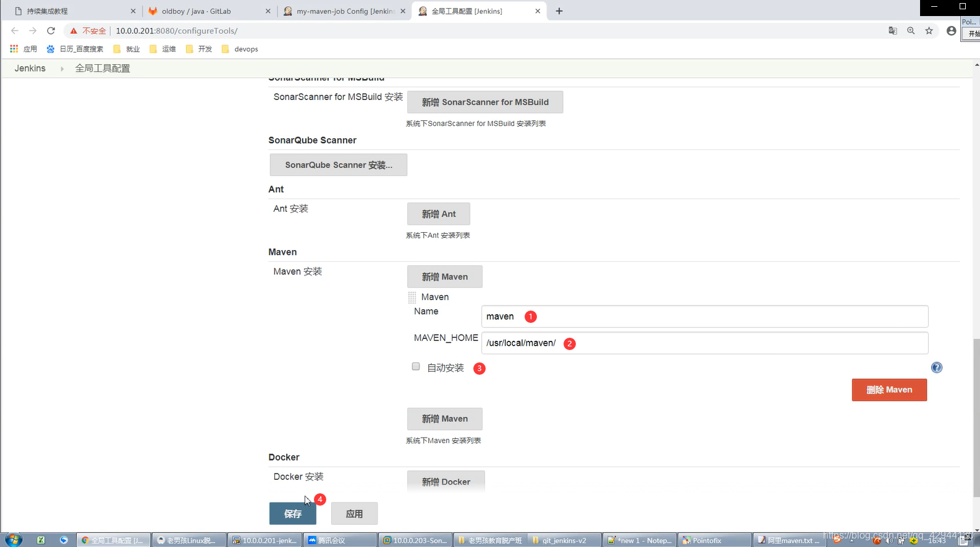
Task: Open the Baidu calendar bookmark
Action: pos(75,49)
